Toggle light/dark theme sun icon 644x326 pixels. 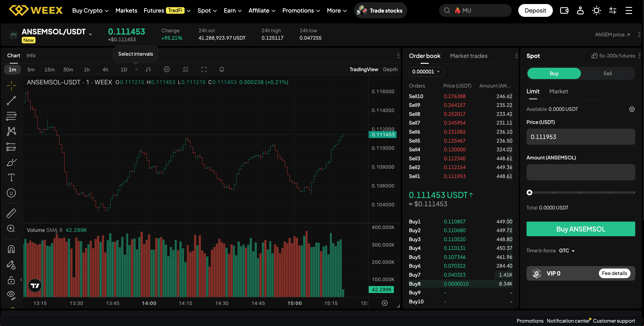pyautogui.click(x=596, y=11)
